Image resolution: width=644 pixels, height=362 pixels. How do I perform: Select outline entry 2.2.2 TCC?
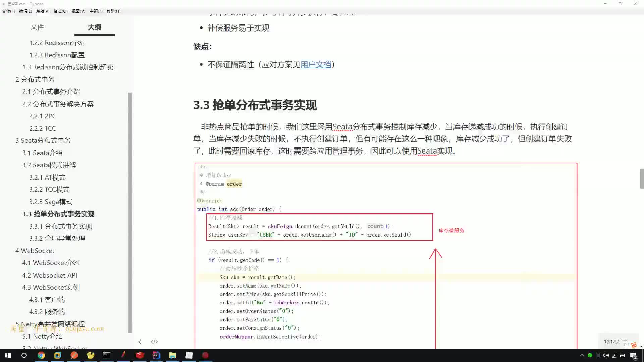[x=42, y=128]
